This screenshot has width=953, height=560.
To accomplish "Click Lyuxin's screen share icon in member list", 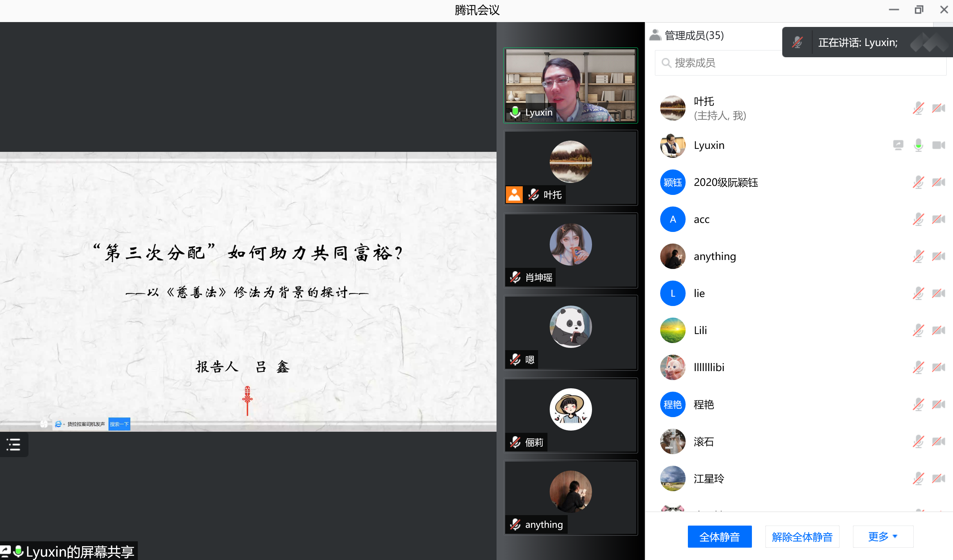I will (898, 145).
